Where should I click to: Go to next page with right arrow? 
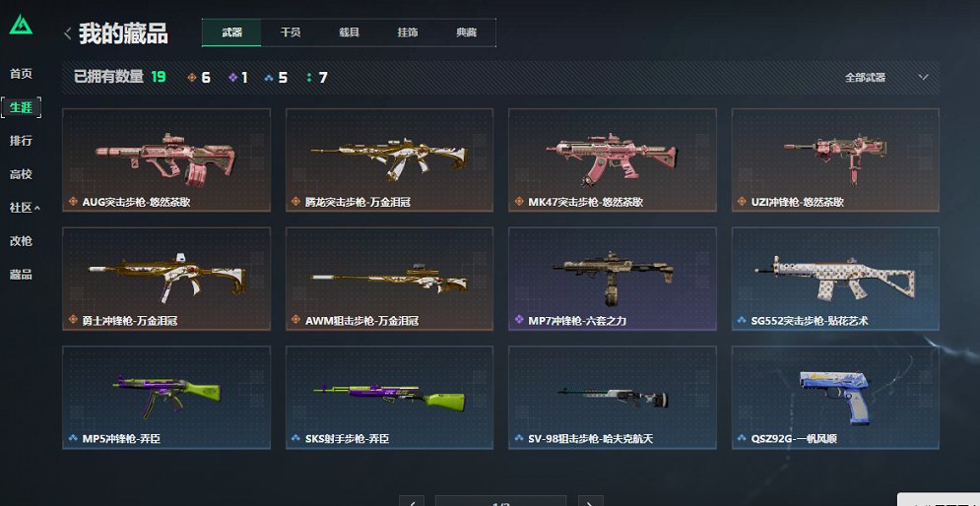(591, 501)
